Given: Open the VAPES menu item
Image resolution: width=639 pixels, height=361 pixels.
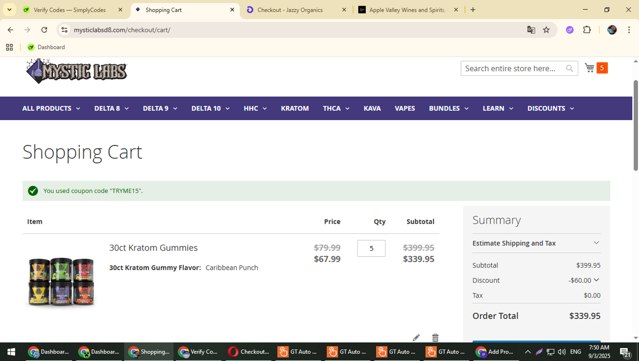Looking at the screenshot, I should (405, 108).
